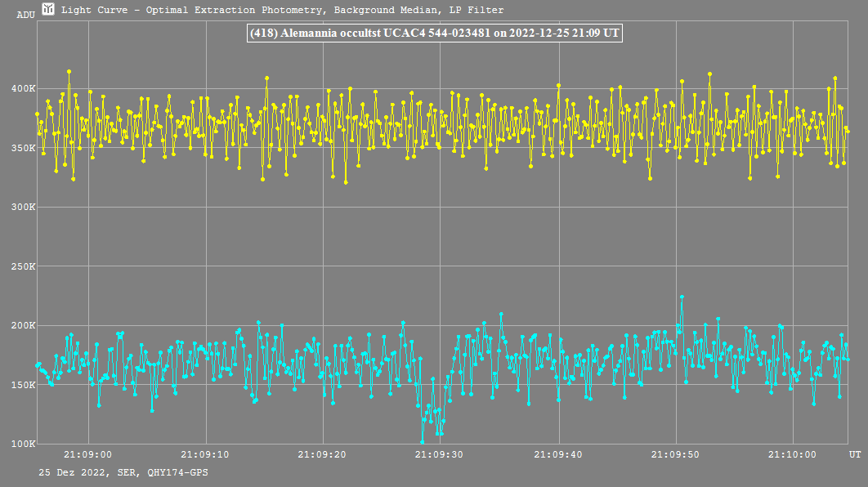Viewport: 868px width, 487px height.
Task: Click the 100K y-axis label
Action: coord(22,444)
